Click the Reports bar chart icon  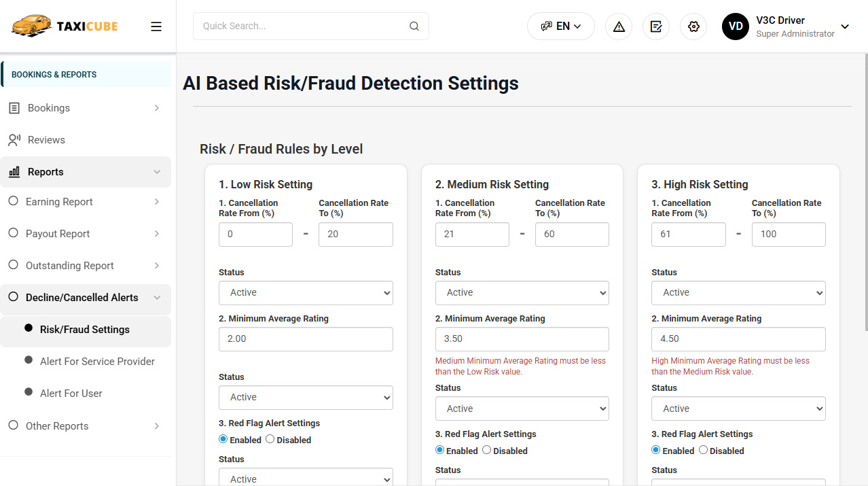(x=14, y=172)
